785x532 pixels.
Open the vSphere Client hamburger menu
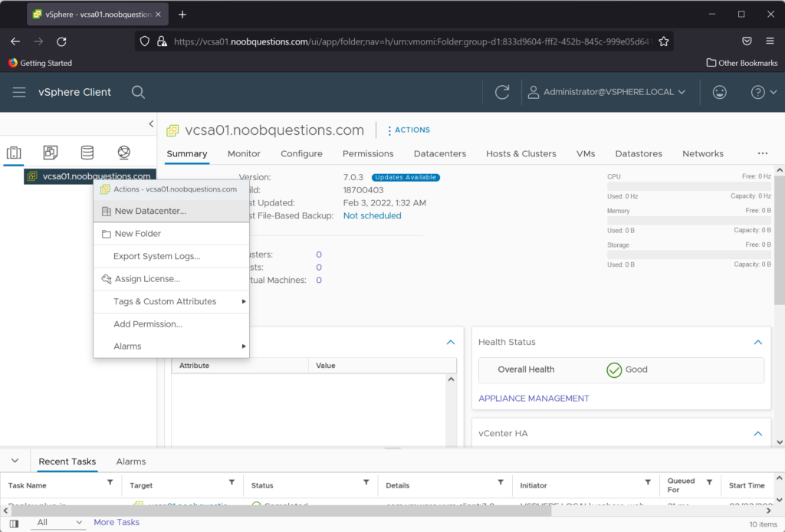[19, 92]
